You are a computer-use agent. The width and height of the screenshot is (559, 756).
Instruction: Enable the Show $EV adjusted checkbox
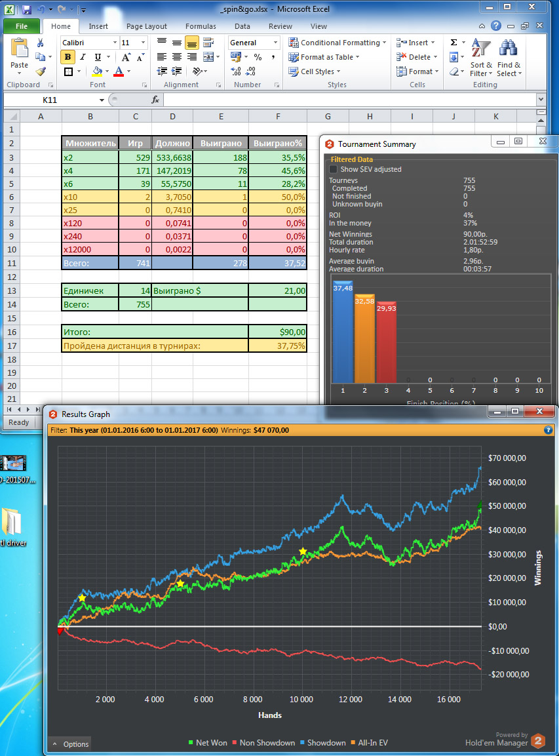pos(334,169)
